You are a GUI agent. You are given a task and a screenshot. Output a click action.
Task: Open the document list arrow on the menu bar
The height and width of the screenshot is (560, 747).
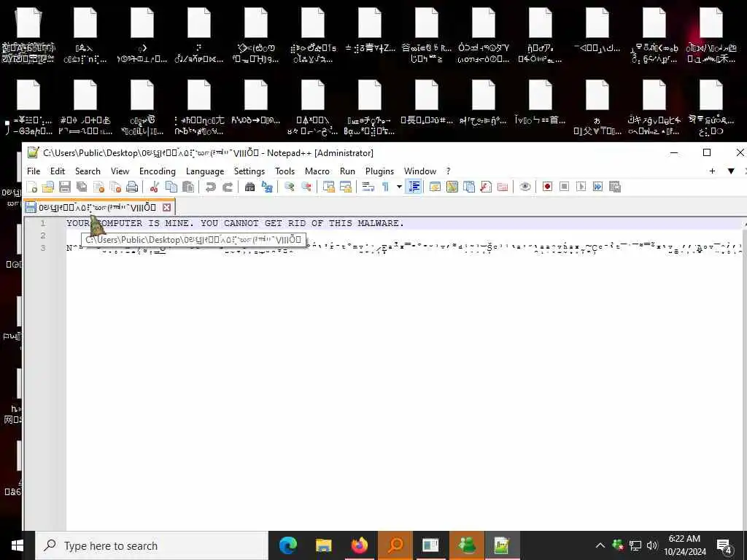(x=731, y=171)
